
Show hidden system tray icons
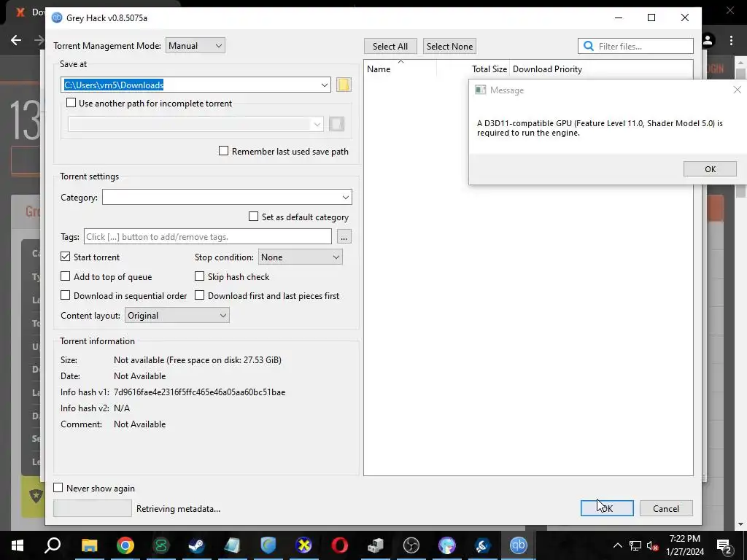(x=617, y=545)
